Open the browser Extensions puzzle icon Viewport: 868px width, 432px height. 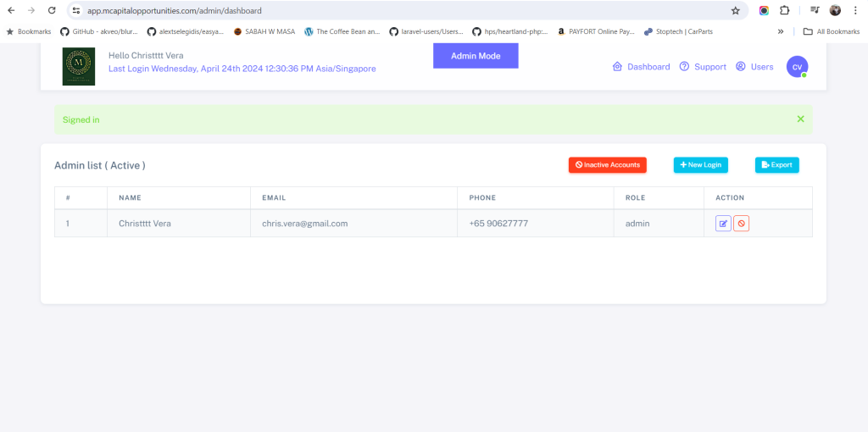pos(784,11)
